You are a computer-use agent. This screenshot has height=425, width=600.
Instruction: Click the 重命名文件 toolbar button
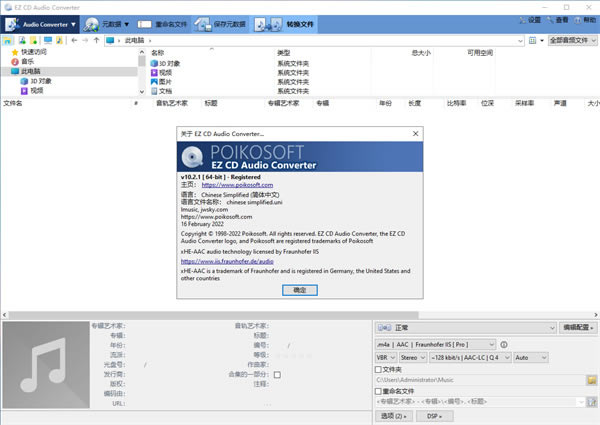[162, 24]
